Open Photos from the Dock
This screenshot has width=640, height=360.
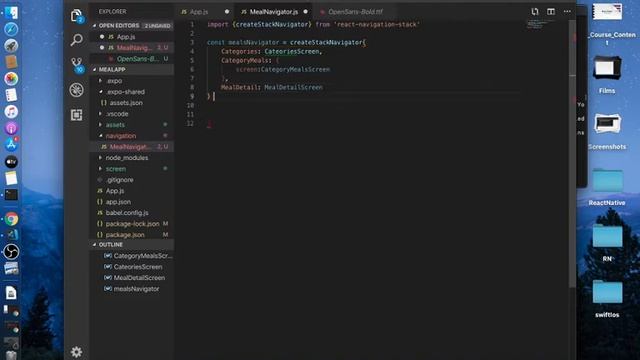pos(11,78)
